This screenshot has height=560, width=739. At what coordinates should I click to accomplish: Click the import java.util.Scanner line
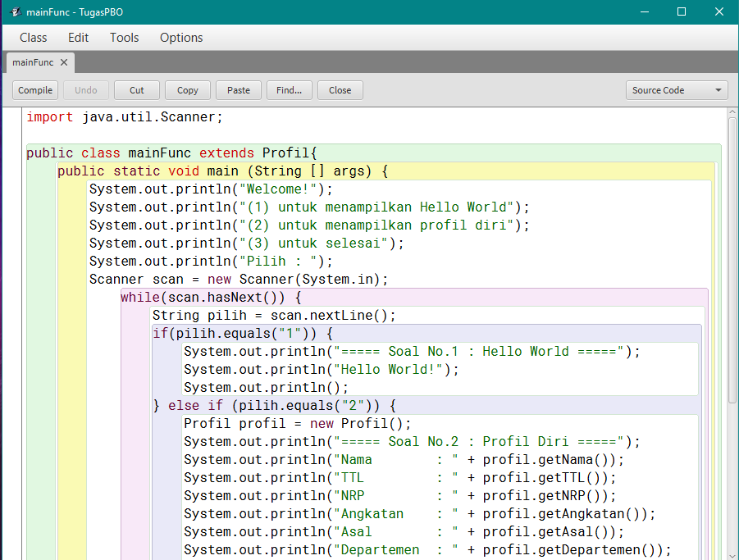123,116
